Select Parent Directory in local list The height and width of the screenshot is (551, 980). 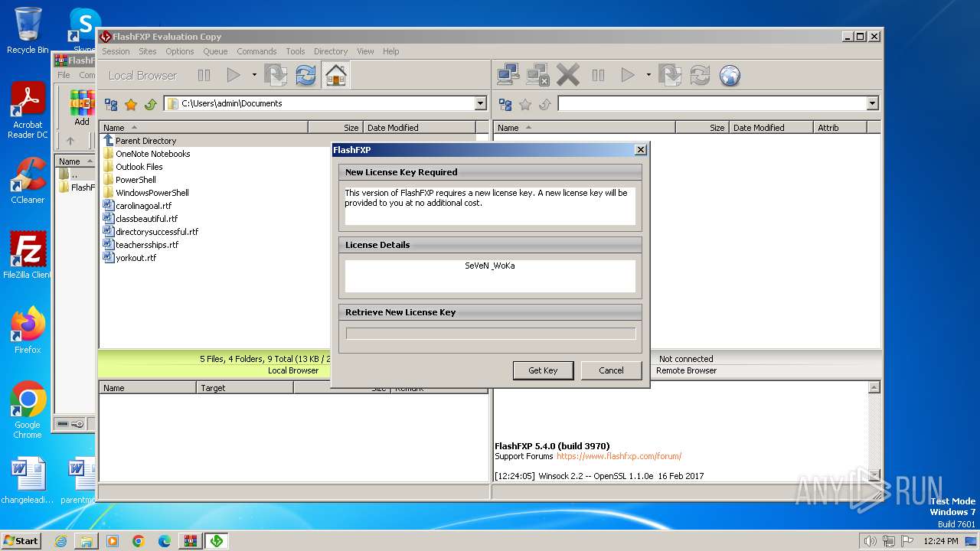145,141
